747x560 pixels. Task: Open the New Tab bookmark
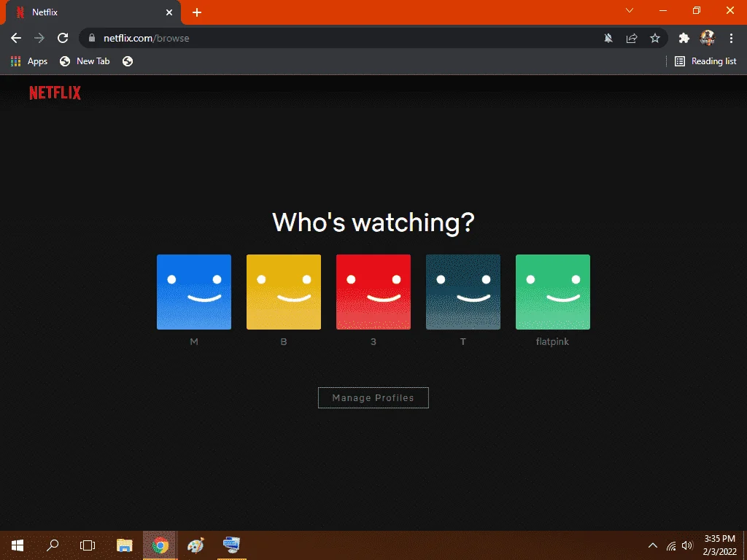click(x=85, y=61)
